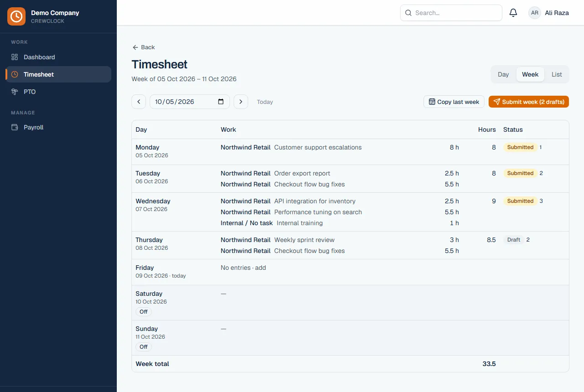This screenshot has width=584, height=392.
Task: Go to next week arrow
Action: pos(241,102)
